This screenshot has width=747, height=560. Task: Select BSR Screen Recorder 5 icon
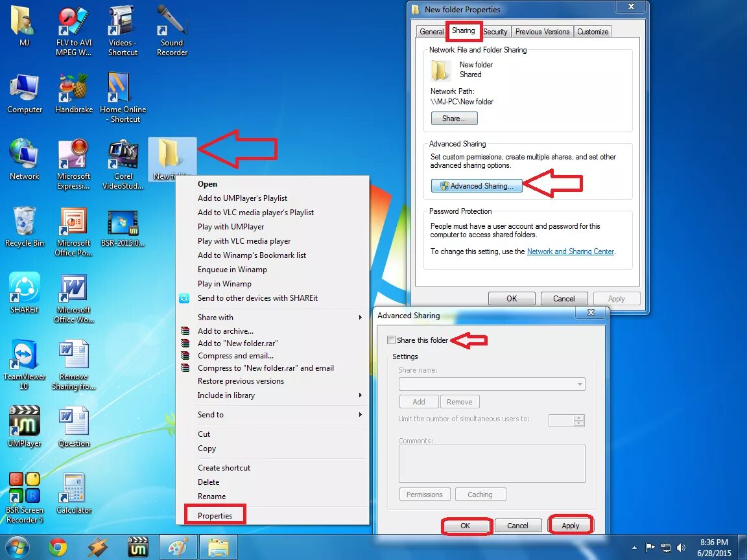[x=24, y=498]
